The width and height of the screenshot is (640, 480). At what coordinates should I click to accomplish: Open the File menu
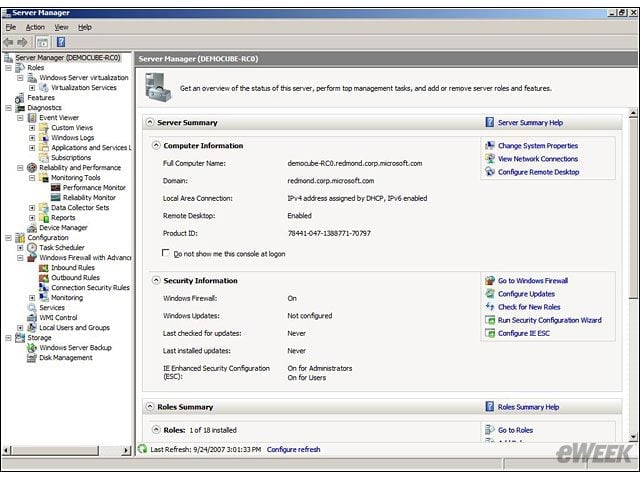coord(11,27)
